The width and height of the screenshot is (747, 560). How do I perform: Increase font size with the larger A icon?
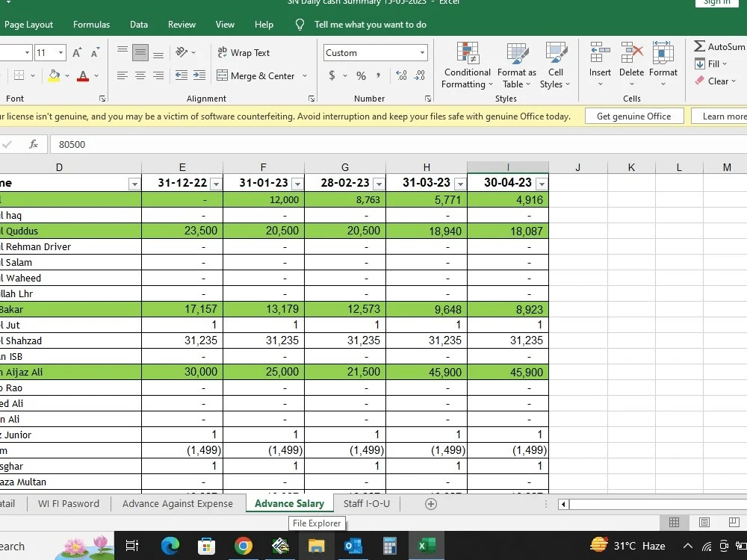coord(77,52)
